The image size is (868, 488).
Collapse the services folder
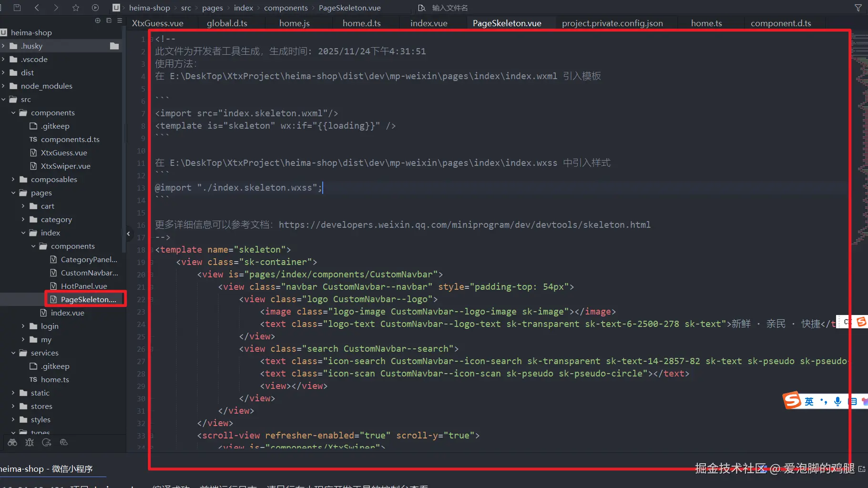[x=13, y=353]
